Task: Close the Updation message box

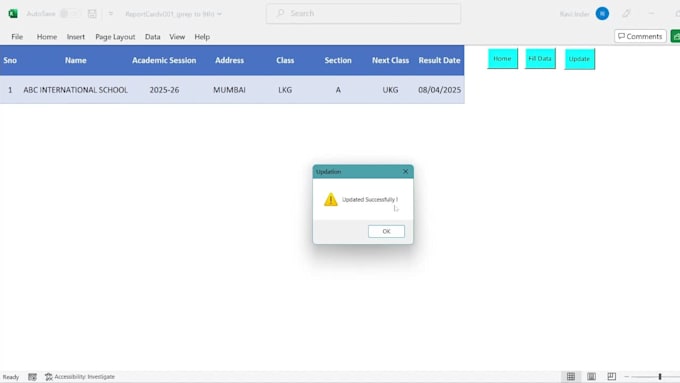Action: 405,171
